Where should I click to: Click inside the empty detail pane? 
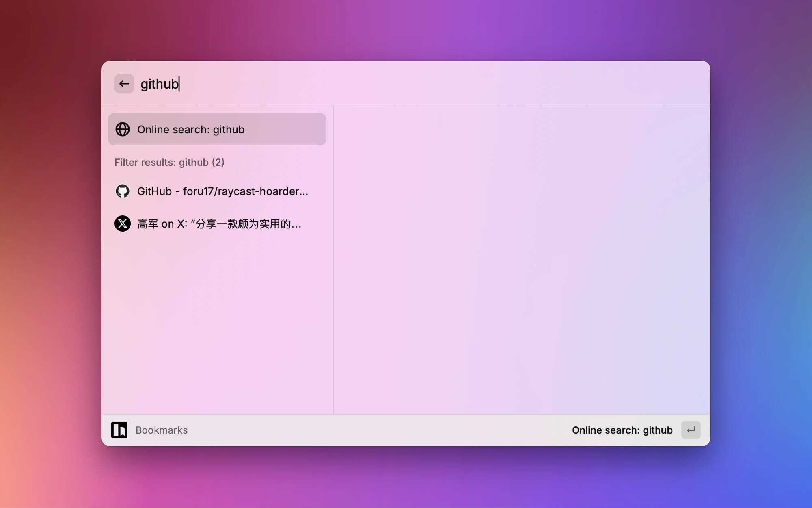(x=522, y=260)
